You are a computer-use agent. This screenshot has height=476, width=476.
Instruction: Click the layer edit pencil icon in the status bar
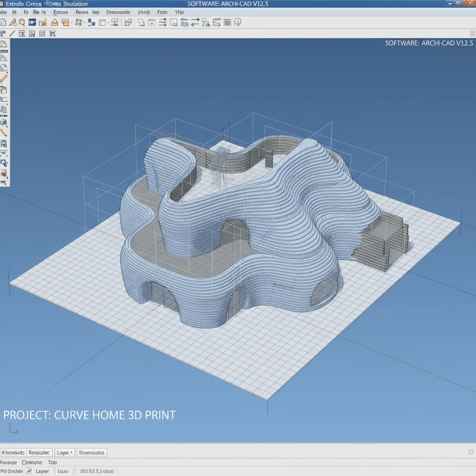click(29, 471)
